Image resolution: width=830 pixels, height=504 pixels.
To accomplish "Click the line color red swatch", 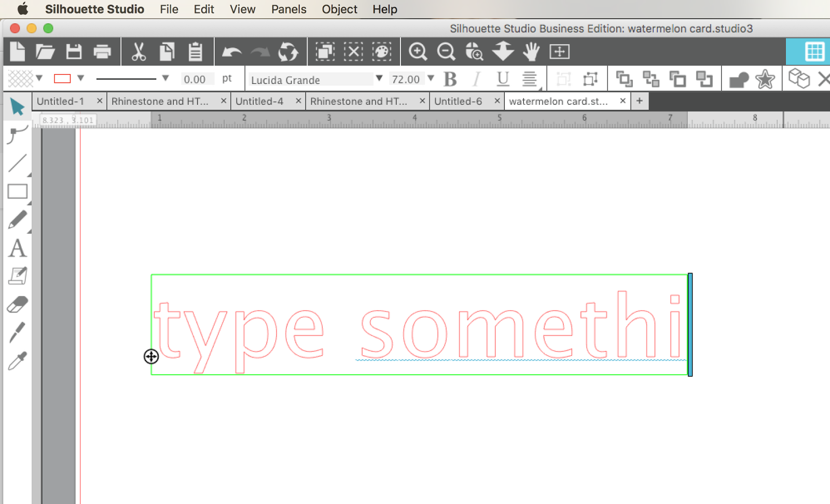I will 63,78.
